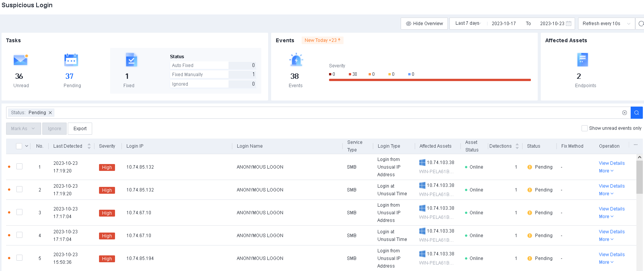
Task: Remove the Status: Pending filter tag
Action: 50,113
